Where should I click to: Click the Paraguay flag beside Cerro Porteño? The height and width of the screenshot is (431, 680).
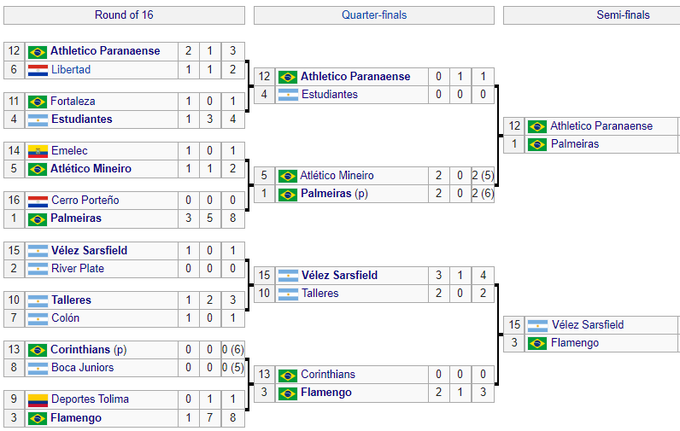[38, 200]
